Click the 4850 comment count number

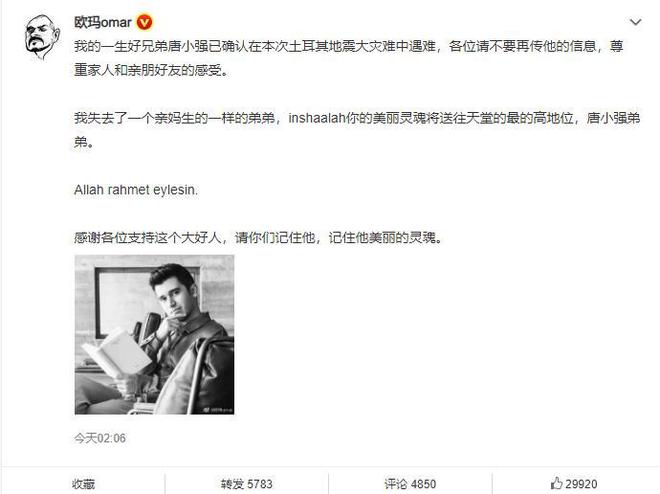[x=423, y=483]
